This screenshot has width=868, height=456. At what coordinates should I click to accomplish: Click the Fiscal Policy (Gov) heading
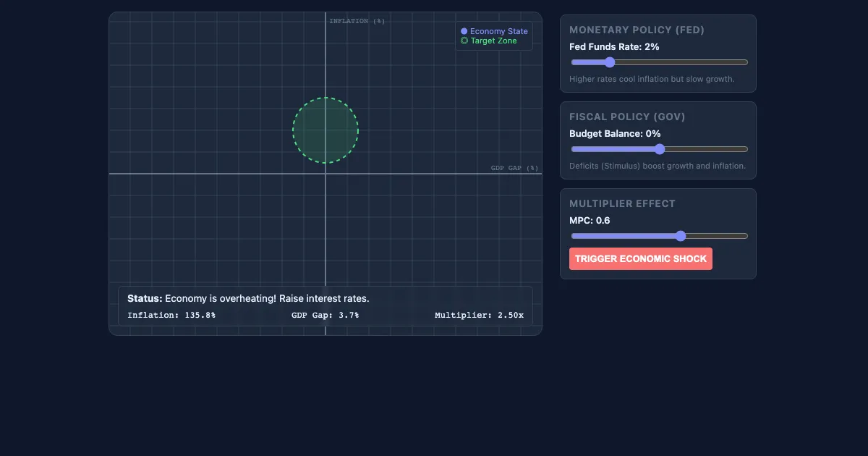[627, 117]
